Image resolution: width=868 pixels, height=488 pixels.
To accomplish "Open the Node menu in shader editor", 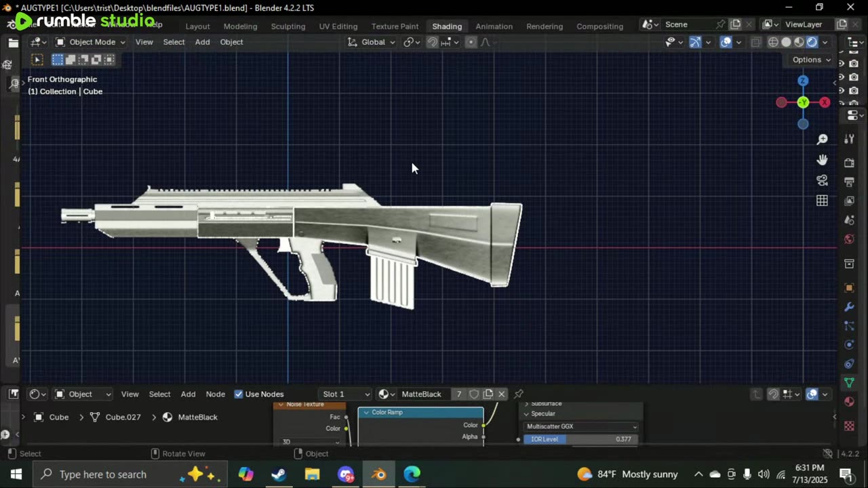I will click(x=215, y=394).
